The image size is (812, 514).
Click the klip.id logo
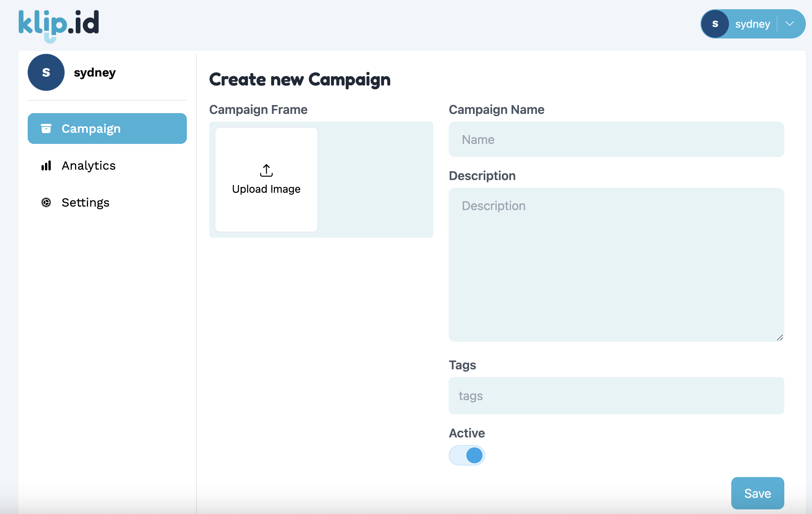point(58,24)
